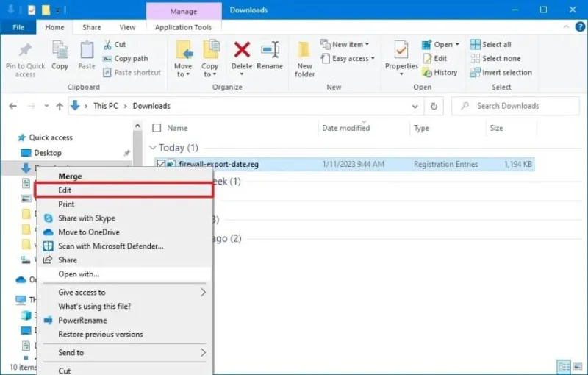
Task: Choose Share in context menu
Action: click(124, 260)
